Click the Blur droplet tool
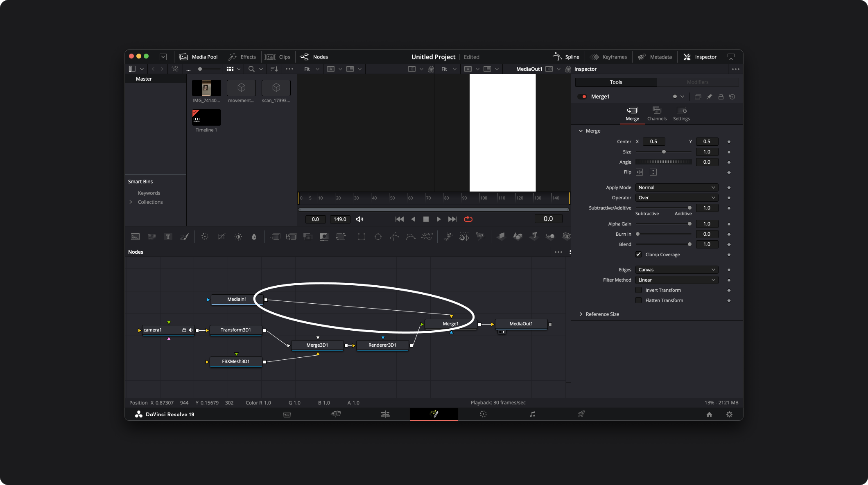The height and width of the screenshot is (485, 868). pyautogui.click(x=254, y=237)
